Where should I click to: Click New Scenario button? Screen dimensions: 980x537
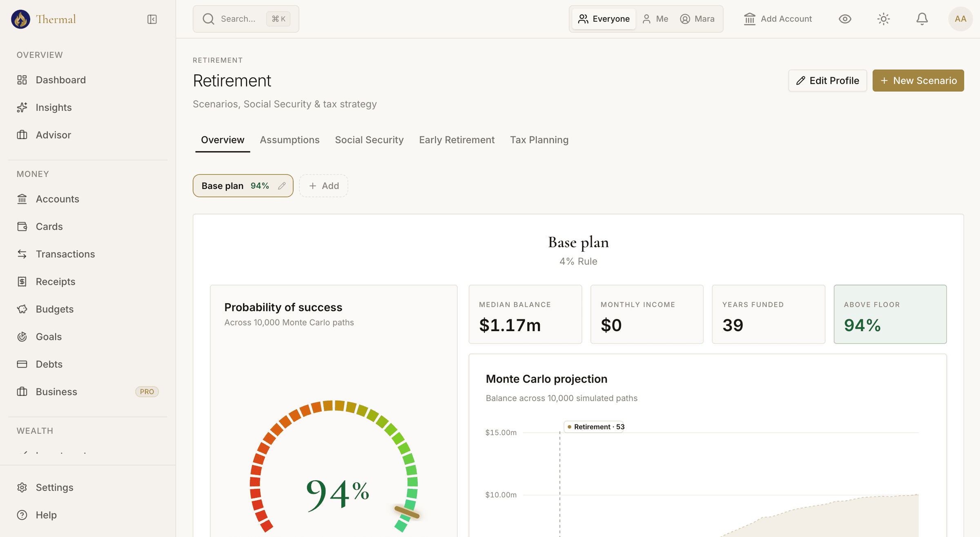pyautogui.click(x=918, y=80)
